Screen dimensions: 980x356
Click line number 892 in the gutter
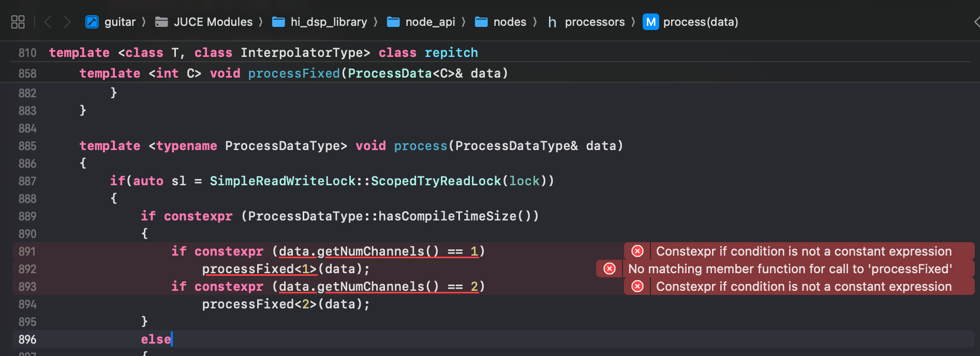coord(27,269)
